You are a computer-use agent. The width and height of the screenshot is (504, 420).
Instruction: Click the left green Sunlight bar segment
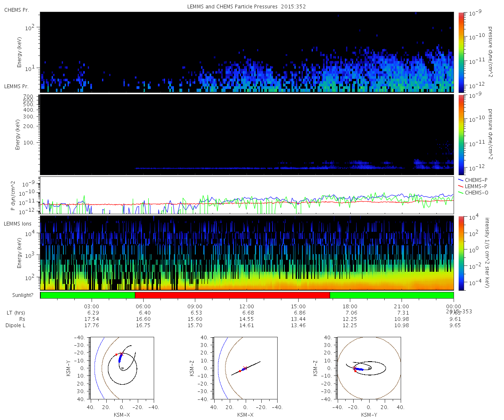[87, 295]
